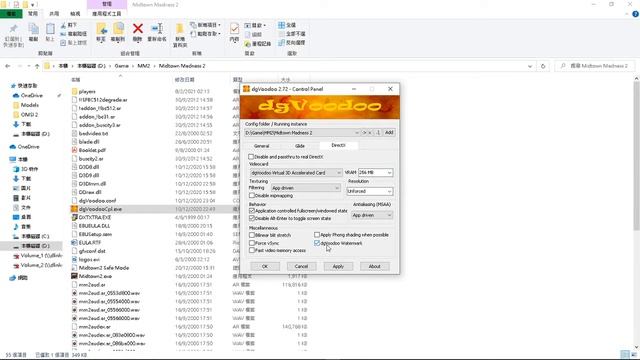Select Midtown2.exe in the file list
Viewport: 640px width, 360px height.
coord(95,276)
